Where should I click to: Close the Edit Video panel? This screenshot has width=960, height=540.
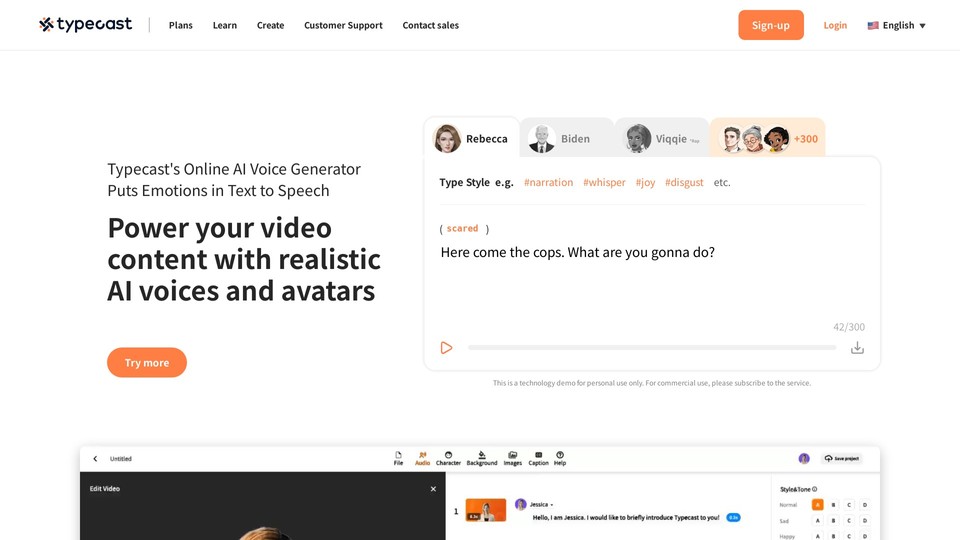tap(433, 489)
